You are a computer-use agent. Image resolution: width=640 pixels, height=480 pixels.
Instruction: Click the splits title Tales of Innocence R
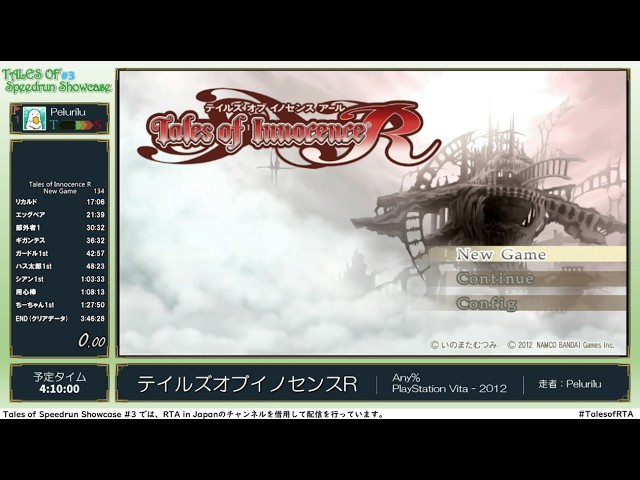click(x=60, y=184)
